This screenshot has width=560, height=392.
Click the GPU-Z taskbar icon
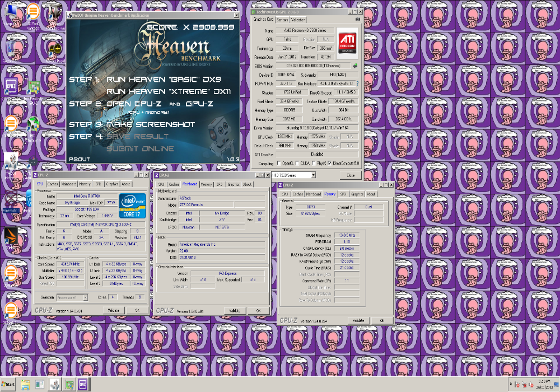pos(69,385)
